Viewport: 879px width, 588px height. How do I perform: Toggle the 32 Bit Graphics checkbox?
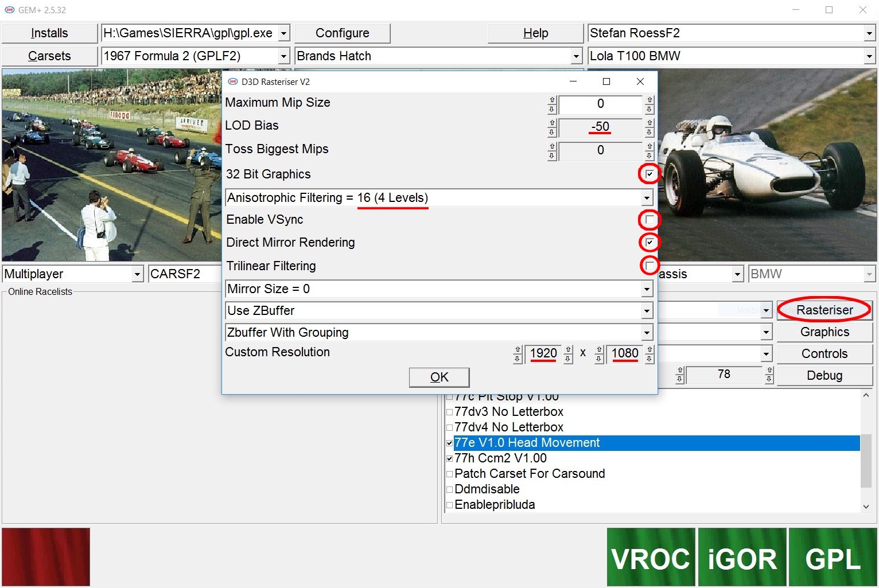point(649,174)
